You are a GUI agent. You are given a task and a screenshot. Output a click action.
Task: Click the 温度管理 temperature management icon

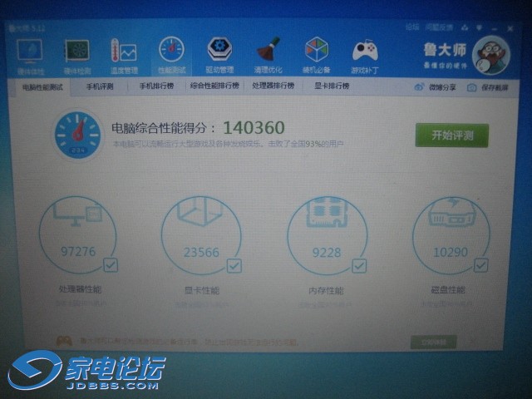coord(124,53)
